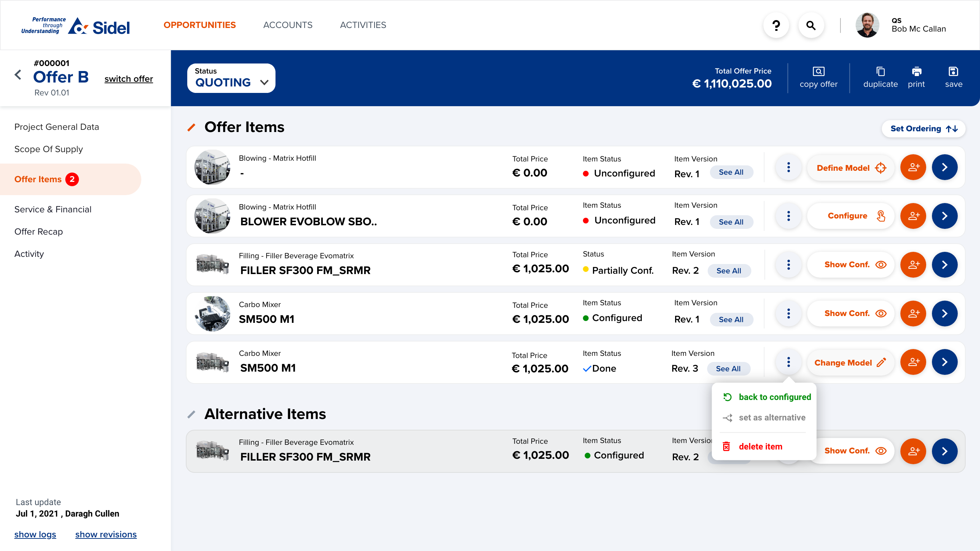Select set as alternative menu option
The width and height of the screenshot is (980, 551).
(764, 418)
